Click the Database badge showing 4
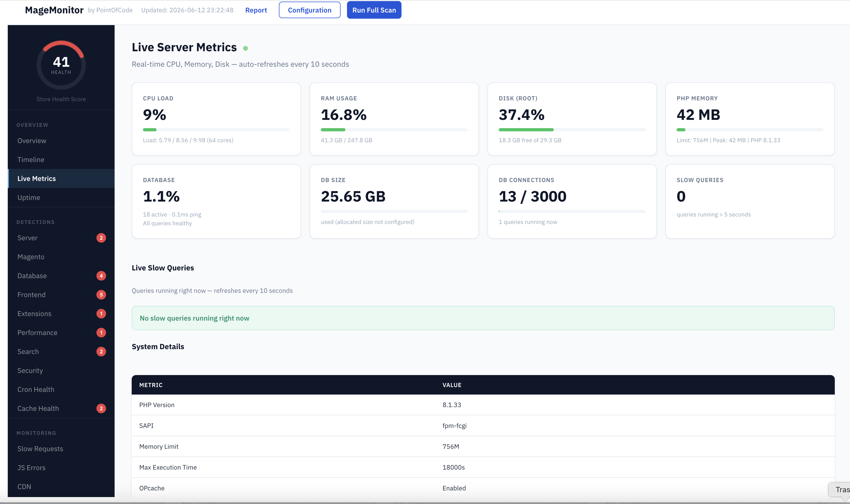This screenshot has width=850, height=504. click(101, 276)
